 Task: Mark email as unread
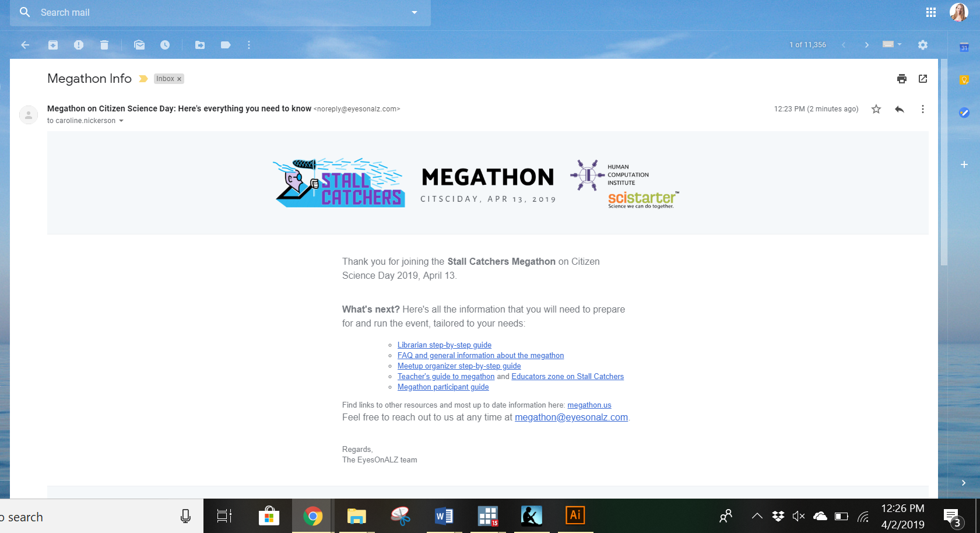point(139,45)
